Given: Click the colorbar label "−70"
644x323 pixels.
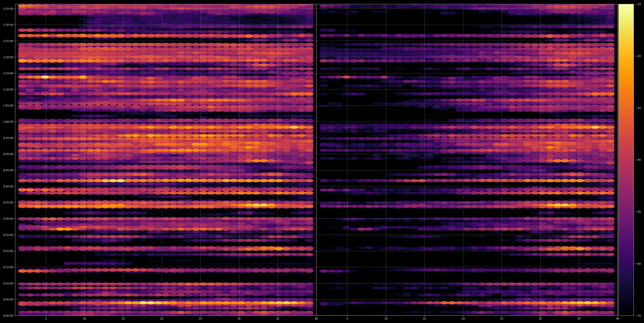Looking at the screenshot, I should 638,316.
